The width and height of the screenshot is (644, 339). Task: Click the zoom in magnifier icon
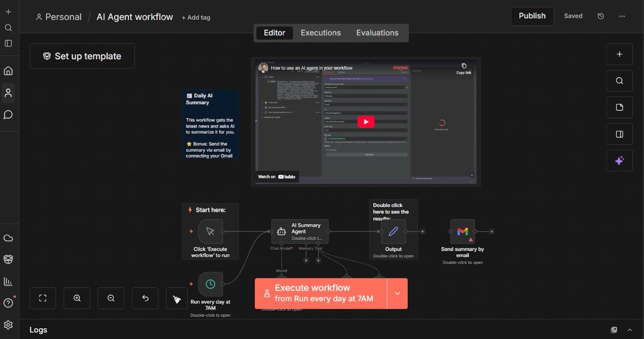(77, 298)
